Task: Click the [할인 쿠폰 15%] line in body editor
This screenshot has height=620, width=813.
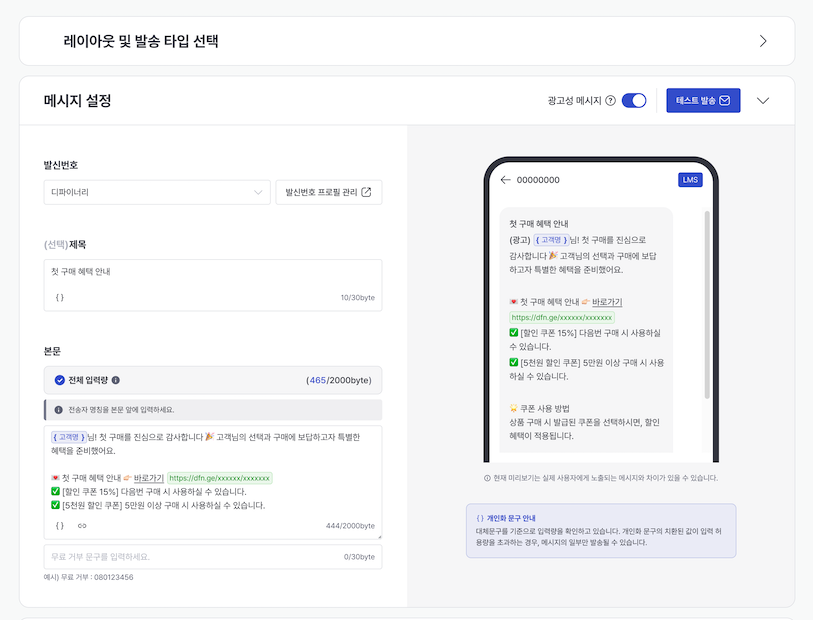Action: click(149, 491)
